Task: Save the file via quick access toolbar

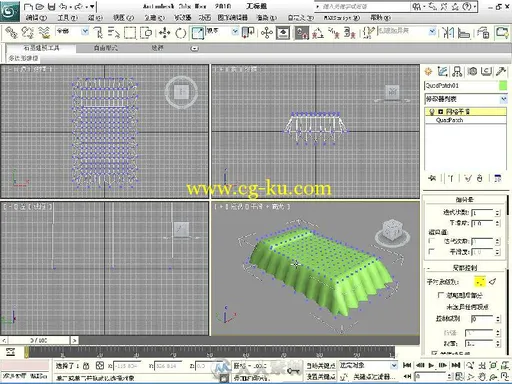Action: click(51, 6)
